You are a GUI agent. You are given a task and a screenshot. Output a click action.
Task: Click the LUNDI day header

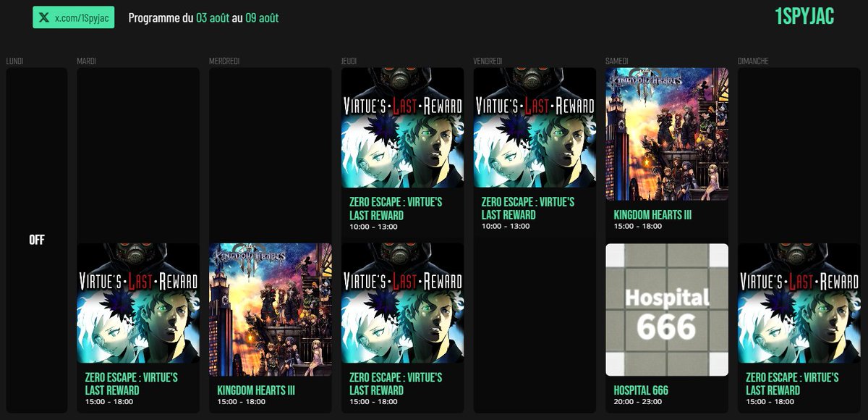click(x=14, y=62)
